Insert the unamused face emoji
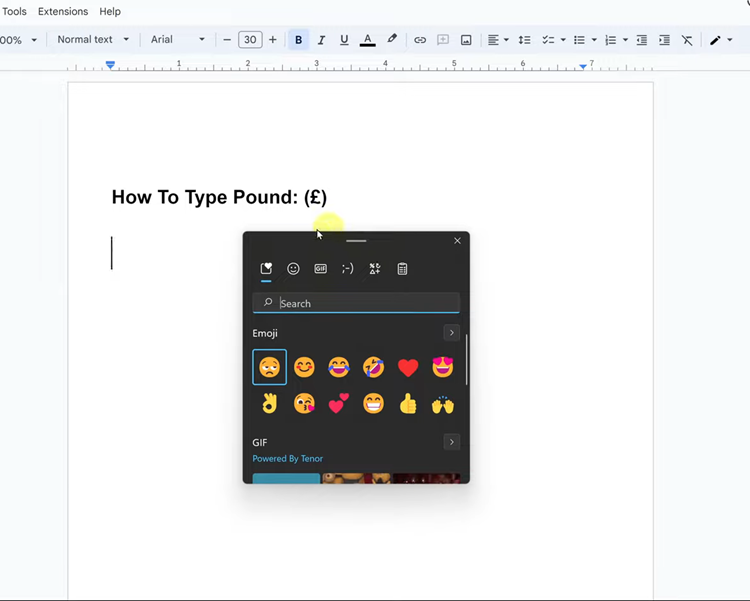This screenshot has width=750, height=601. click(269, 367)
